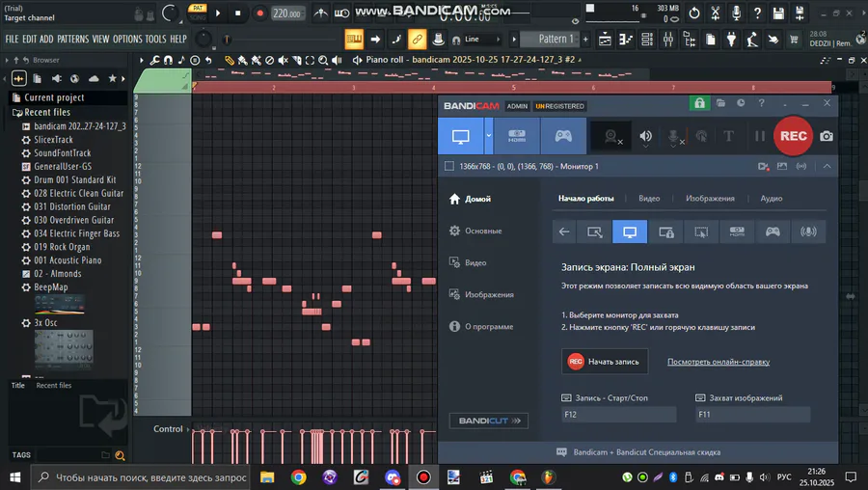The image size is (868, 490).
Task: Toggle Bandicam text overlay T button
Action: coord(728,136)
